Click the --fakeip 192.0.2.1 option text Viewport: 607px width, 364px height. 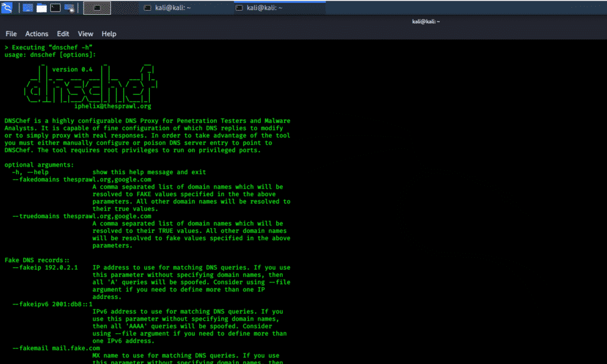pyautogui.click(x=45, y=267)
